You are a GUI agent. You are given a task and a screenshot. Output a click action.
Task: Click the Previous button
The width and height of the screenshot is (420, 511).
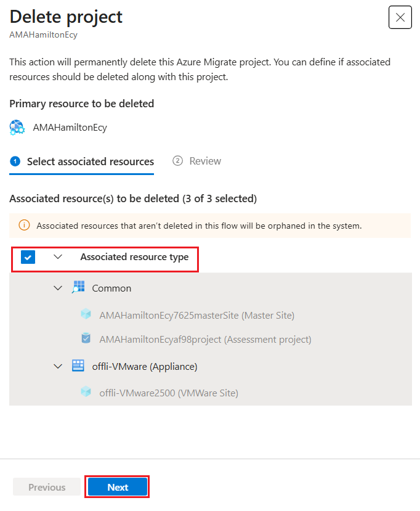[x=47, y=487]
